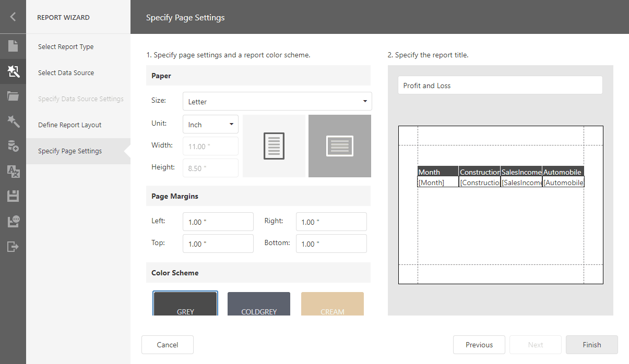629x364 pixels.
Task: Go to the Define Report Layout step
Action: [68, 125]
